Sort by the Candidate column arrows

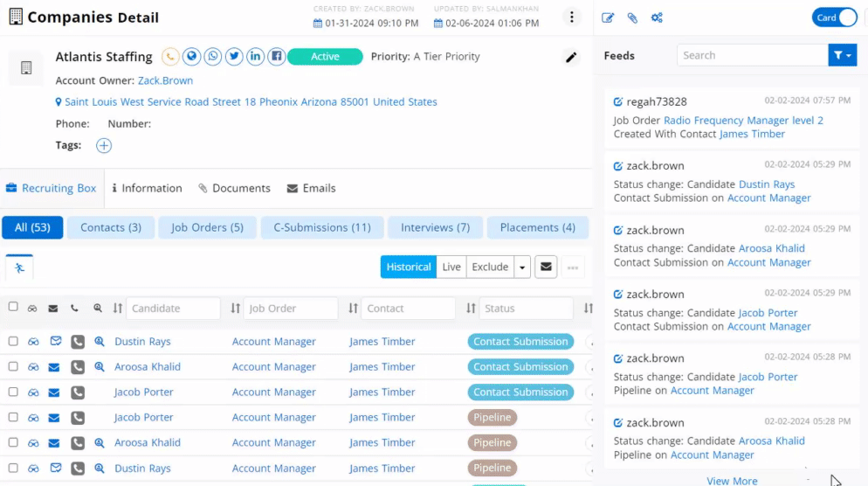click(117, 308)
